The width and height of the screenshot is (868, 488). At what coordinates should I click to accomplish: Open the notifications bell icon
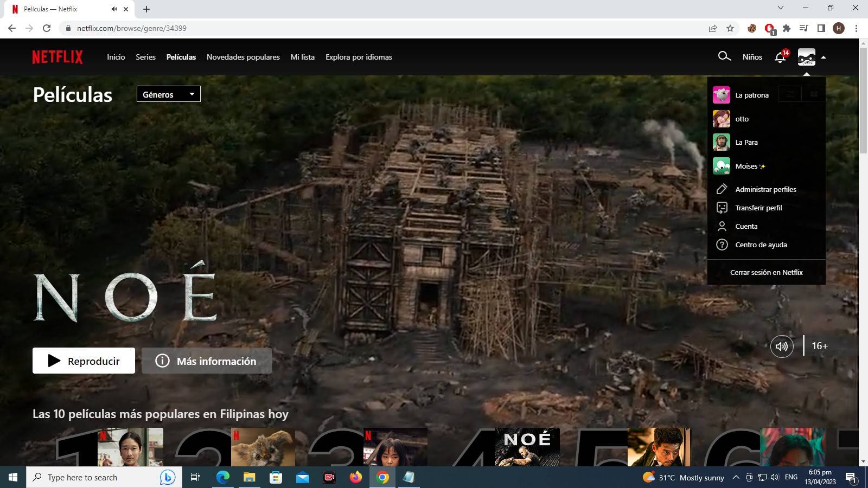(780, 57)
